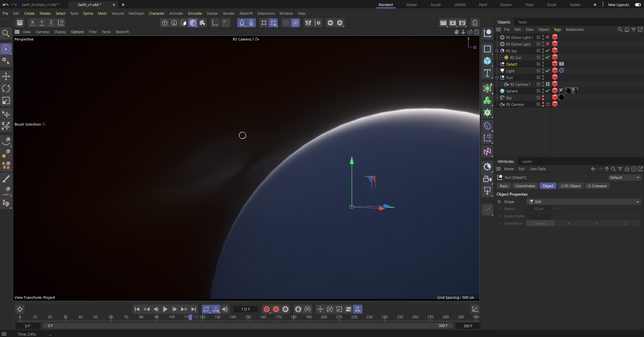Click the RS Object tab button
This screenshot has height=337, width=644.
pos(570,186)
